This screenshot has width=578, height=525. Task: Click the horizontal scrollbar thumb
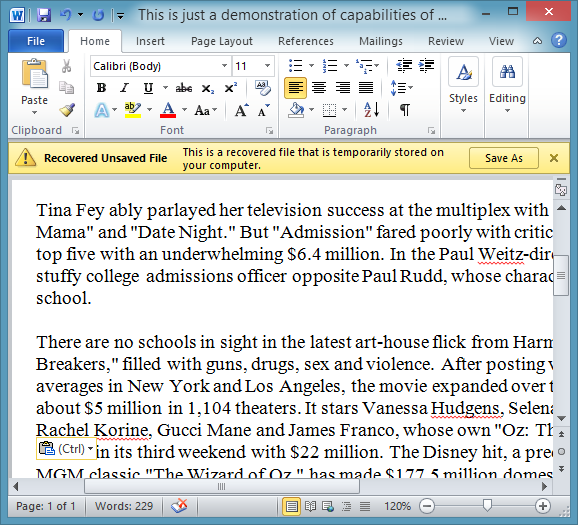pos(222,486)
